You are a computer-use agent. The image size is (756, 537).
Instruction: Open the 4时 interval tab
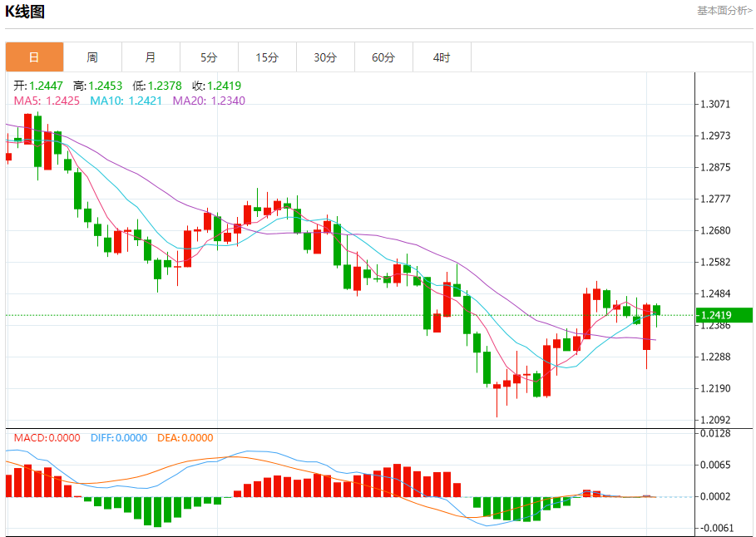442,57
